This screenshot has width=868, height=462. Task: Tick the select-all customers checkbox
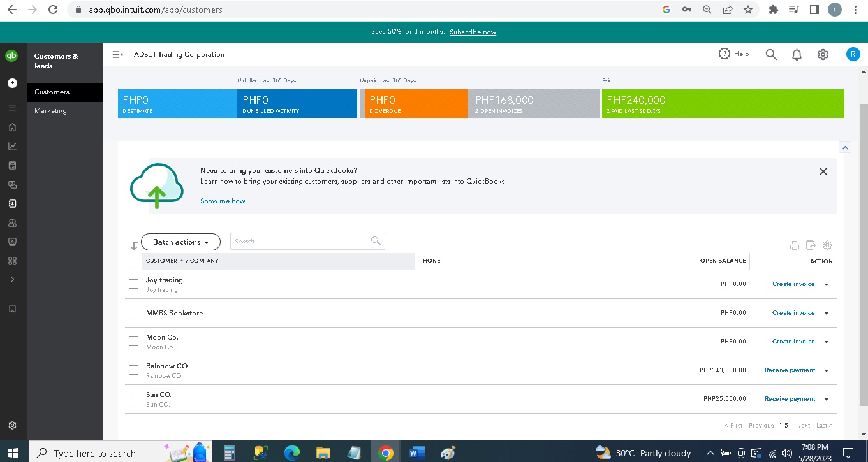(133, 261)
